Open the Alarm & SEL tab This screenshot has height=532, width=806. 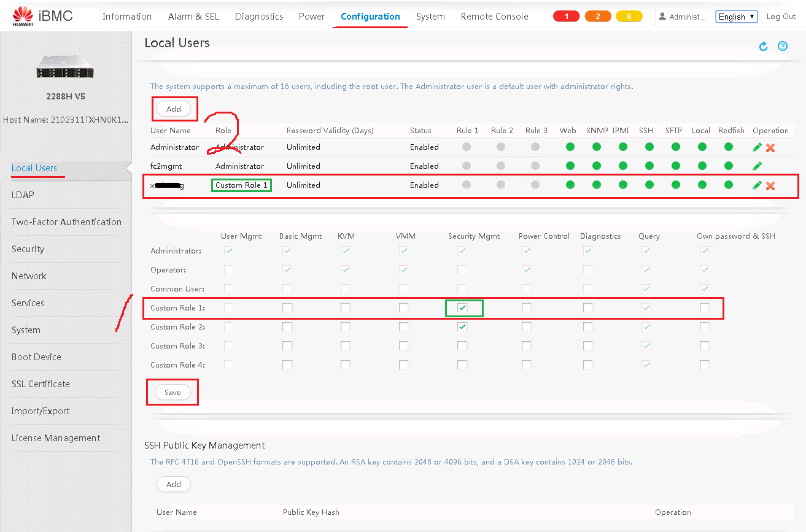[x=193, y=17]
